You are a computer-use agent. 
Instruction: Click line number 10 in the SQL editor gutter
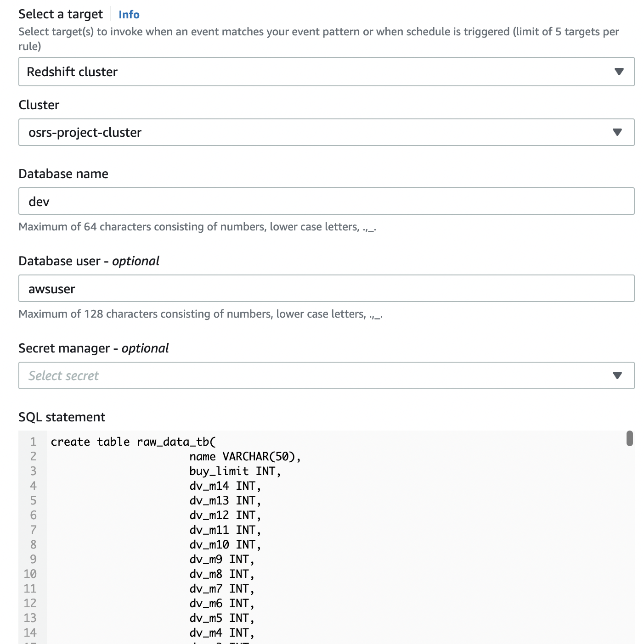(30, 574)
